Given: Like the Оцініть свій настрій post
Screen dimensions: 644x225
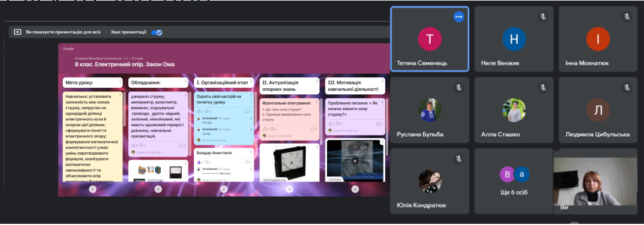Looking at the screenshot, I should pyautogui.click(x=199, y=112).
